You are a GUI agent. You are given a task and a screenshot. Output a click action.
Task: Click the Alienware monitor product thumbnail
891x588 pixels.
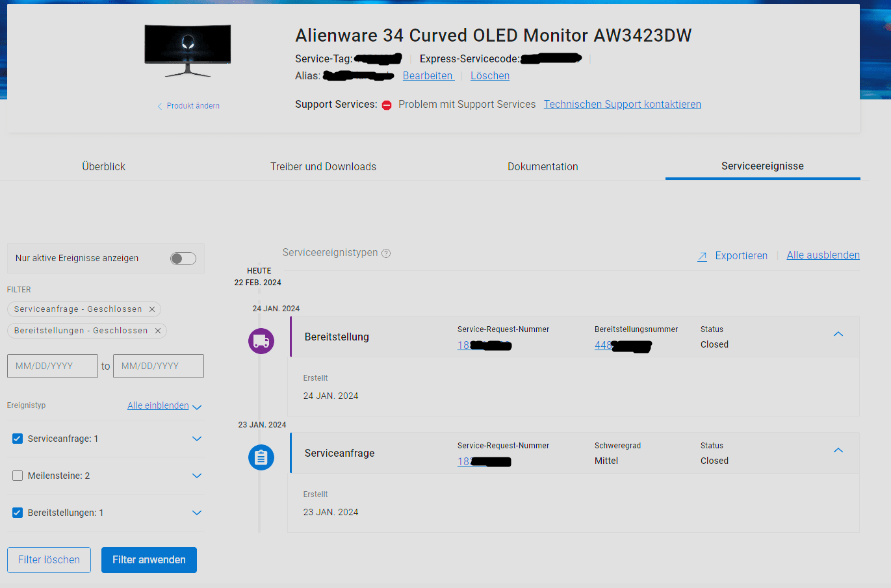point(188,51)
